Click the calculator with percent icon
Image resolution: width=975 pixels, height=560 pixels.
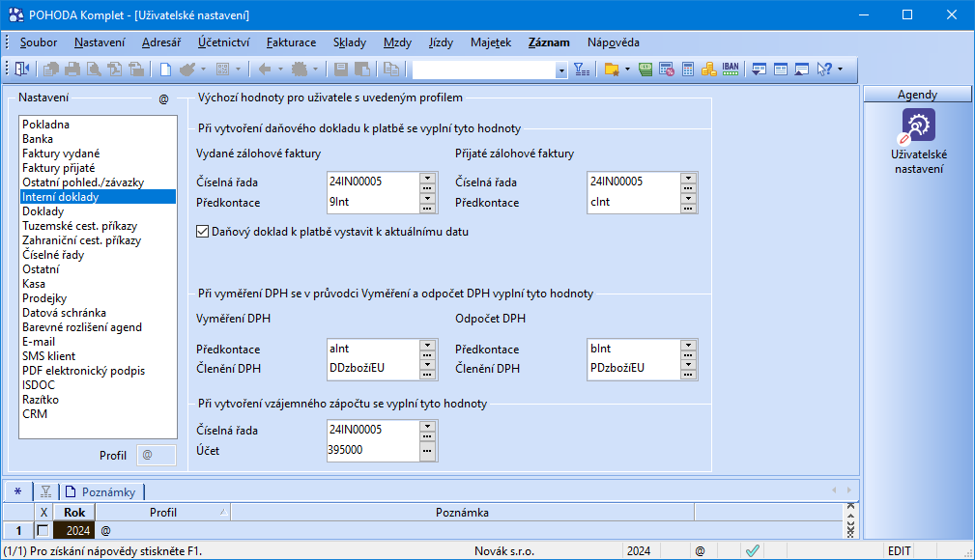click(x=667, y=70)
